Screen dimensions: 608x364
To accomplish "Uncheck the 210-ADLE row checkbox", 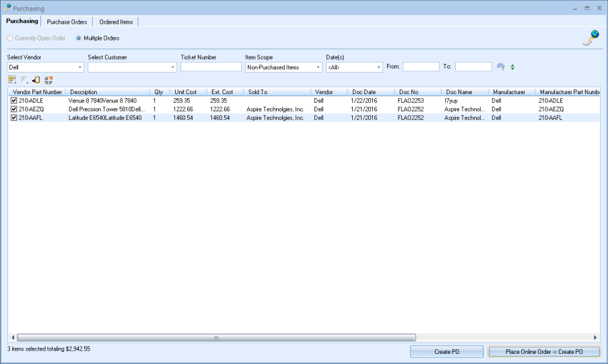I will click(13, 100).
